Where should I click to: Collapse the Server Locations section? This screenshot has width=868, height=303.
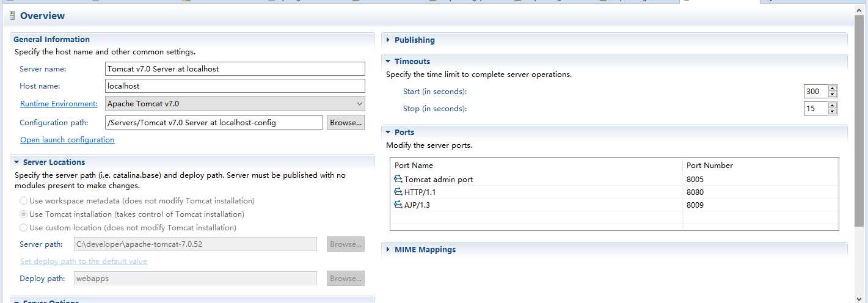point(16,162)
